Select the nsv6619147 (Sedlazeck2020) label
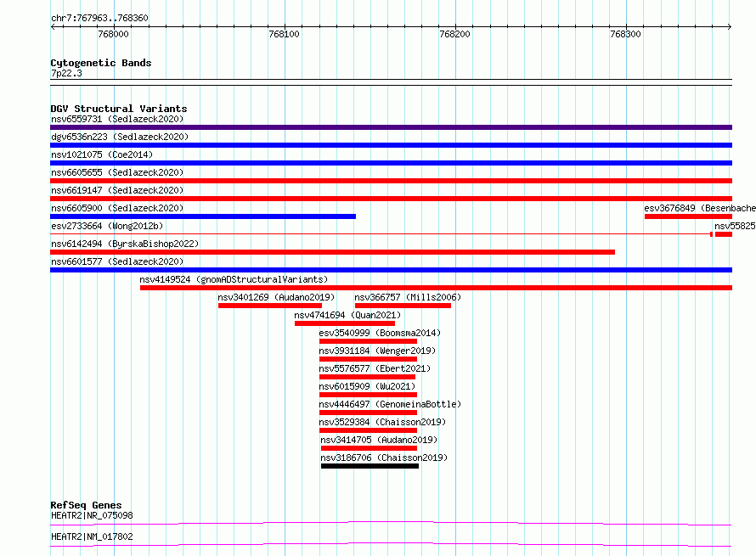 [x=117, y=190]
